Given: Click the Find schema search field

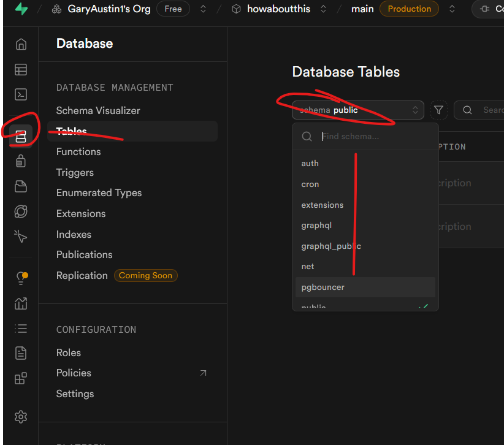Looking at the screenshot, I should pyautogui.click(x=374, y=137).
